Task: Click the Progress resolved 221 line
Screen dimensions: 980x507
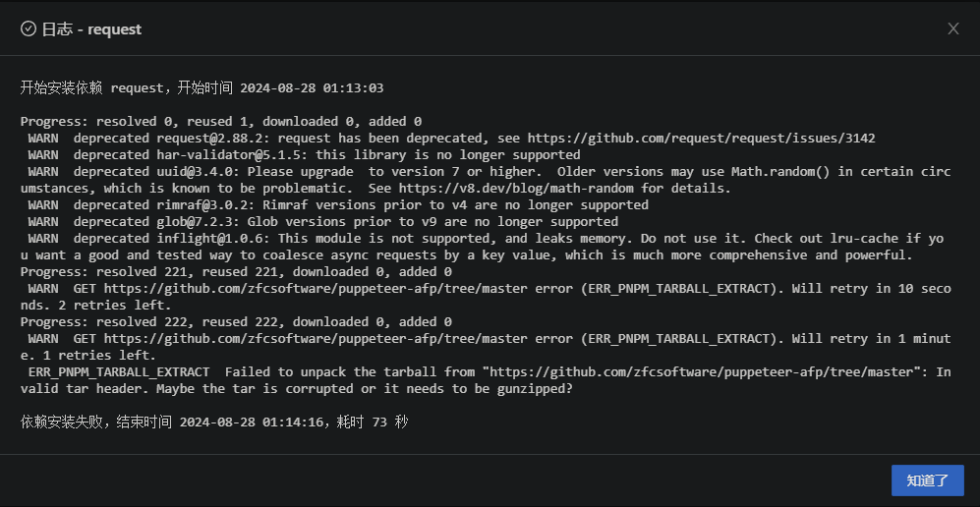Action: pyautogui.click(x=236, y=271)
